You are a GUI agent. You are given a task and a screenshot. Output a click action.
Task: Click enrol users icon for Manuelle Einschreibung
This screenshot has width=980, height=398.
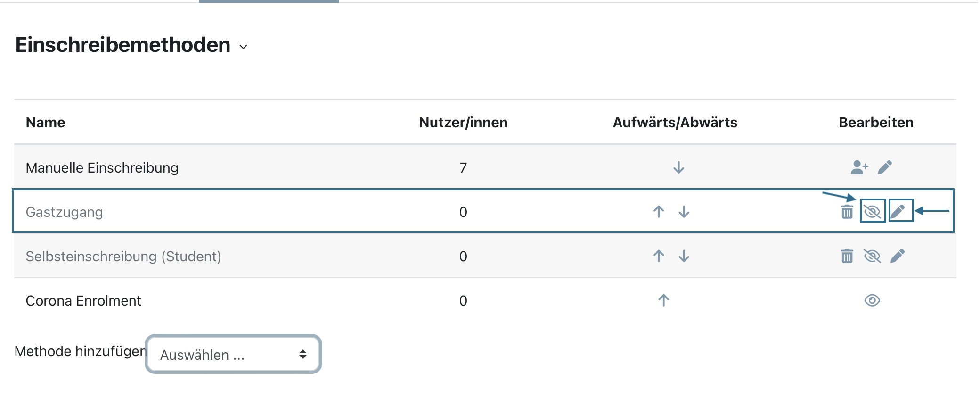[x=859, y=167]
